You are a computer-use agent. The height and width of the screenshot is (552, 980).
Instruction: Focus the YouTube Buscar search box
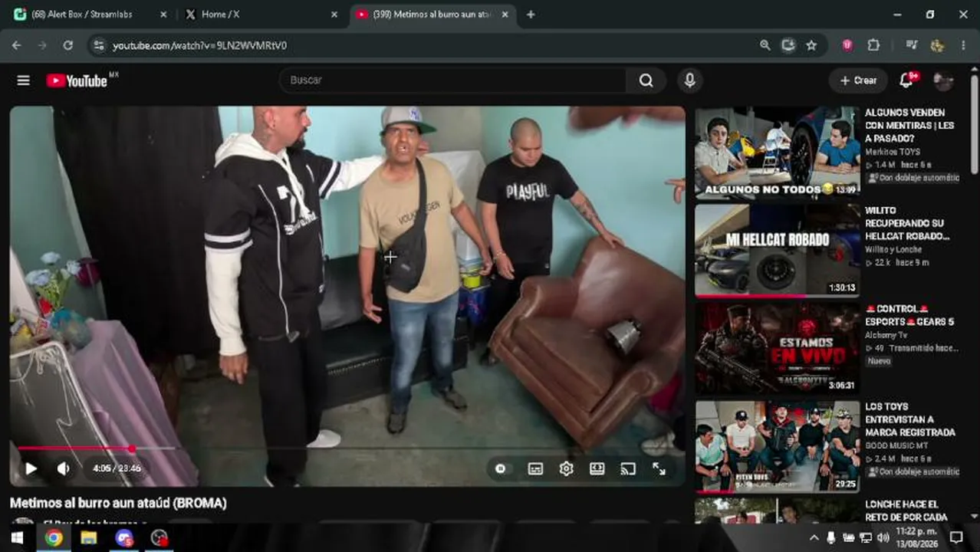pyautogui.click(x=452, y=80)
